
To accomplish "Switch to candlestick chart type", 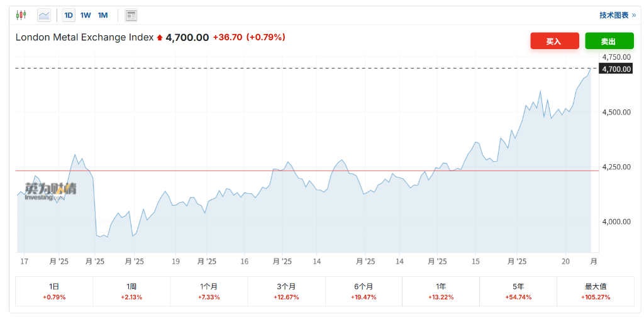I will [21, 15].
